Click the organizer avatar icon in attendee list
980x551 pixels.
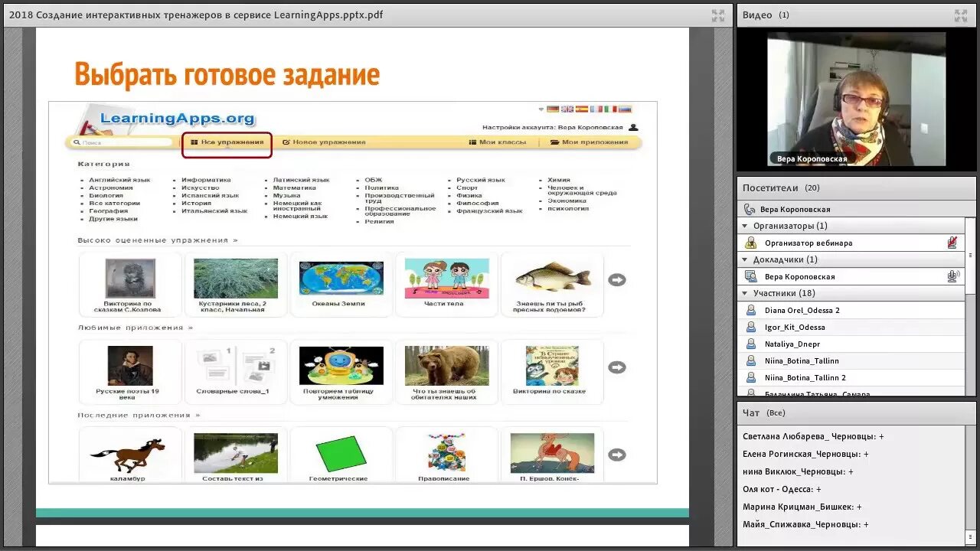click(751, 243)
